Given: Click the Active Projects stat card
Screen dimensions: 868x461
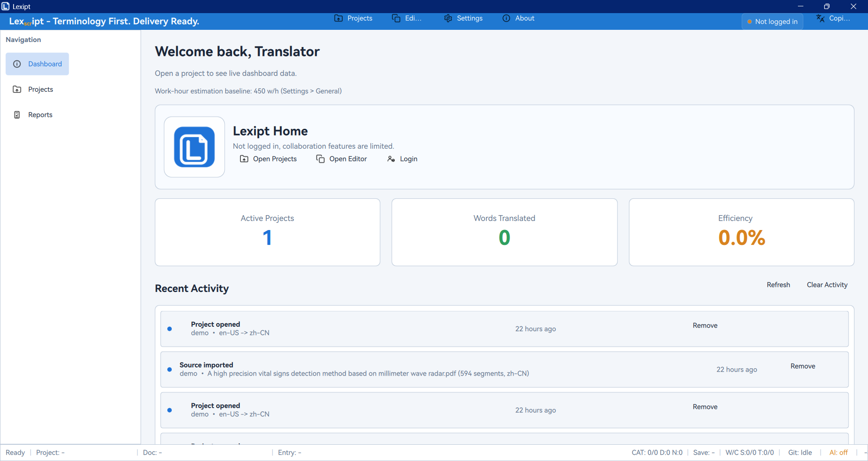Looking at the screenshot, I should point(267,232).
